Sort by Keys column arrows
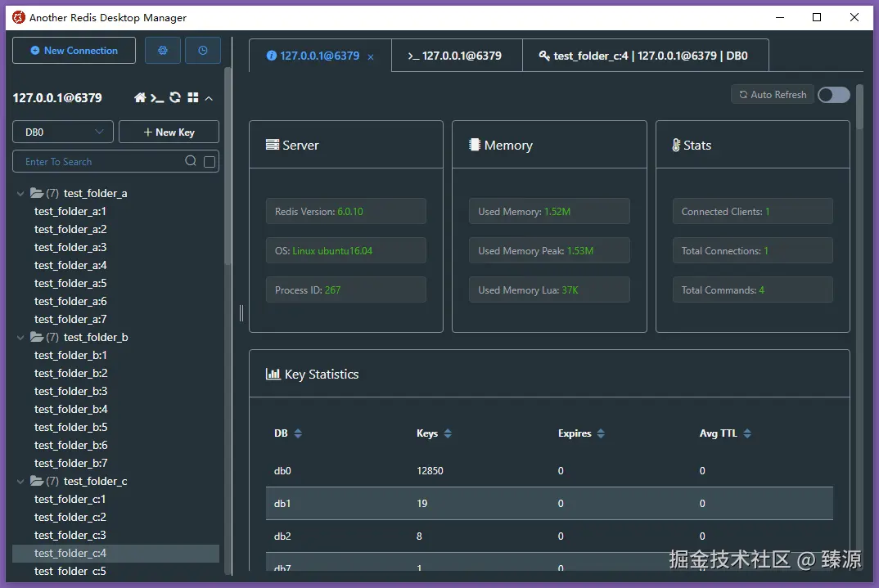The height and width of the screenshot is (588, 879). click(x=448, y=433)
